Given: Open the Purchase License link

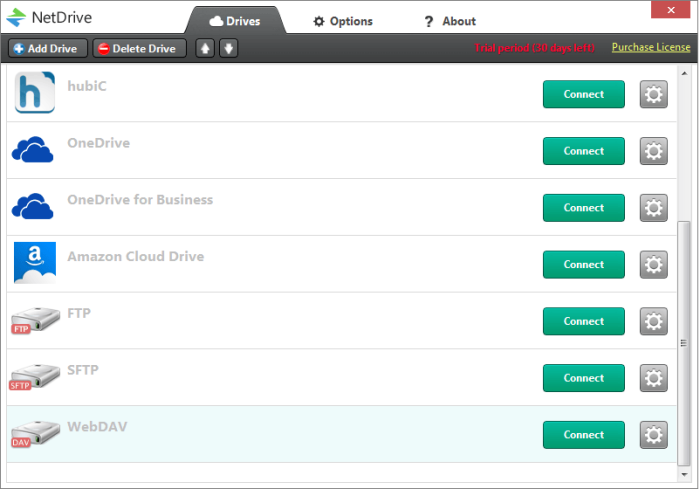Looking at the screenshot, I should [651, 47].
